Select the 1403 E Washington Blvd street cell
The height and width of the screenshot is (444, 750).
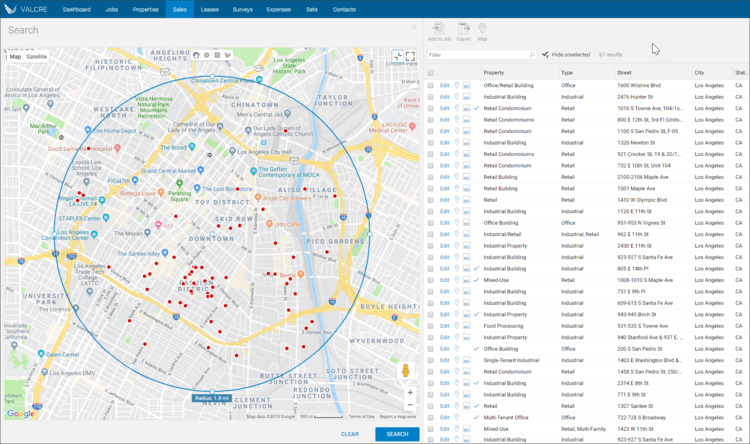pos(650,360)
